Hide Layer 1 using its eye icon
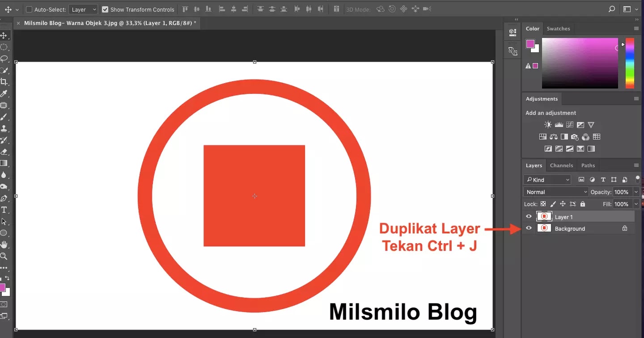 click(529, 217)
